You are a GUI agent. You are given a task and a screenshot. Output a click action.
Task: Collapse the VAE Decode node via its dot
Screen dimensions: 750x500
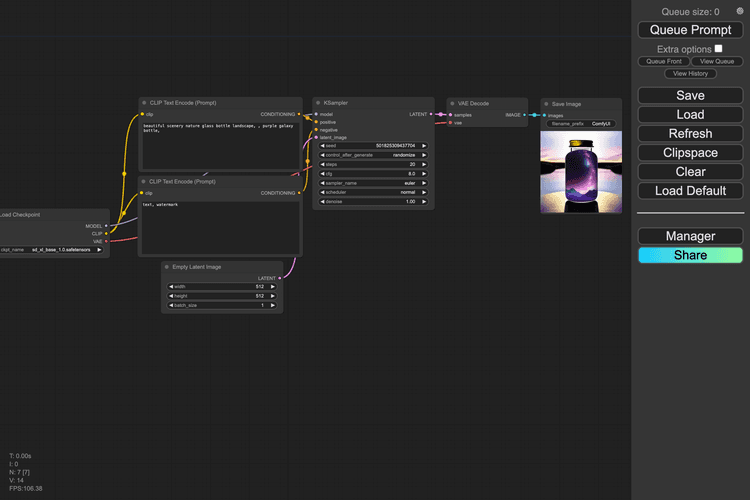tap(453, 103)
